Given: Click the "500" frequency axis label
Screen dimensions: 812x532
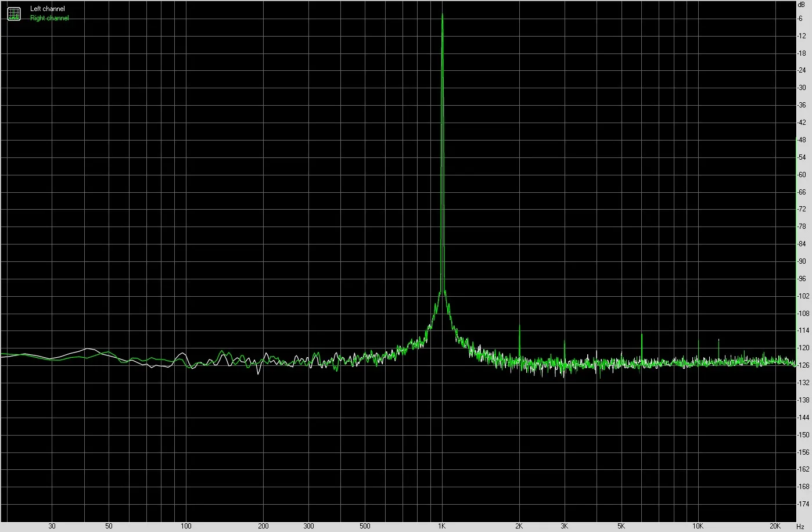Looking at the screenshot, I should [365, 526].
